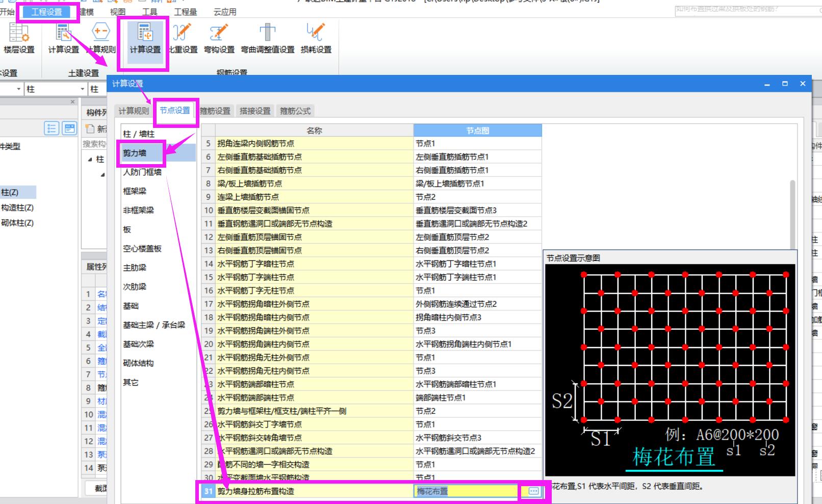Open 损耗设置 ribbon tool

316,38
